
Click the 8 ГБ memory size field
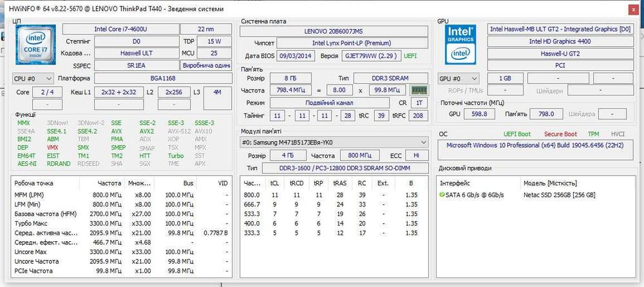click(290, 78)
